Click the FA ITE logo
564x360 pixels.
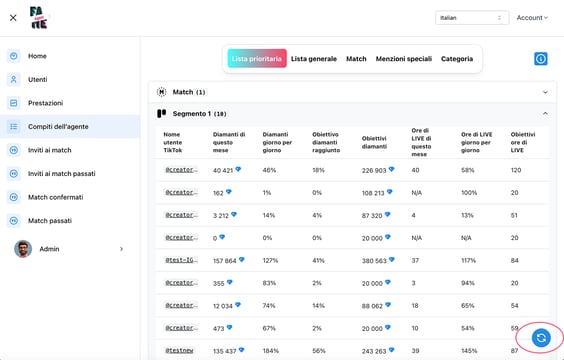[38, 18]
